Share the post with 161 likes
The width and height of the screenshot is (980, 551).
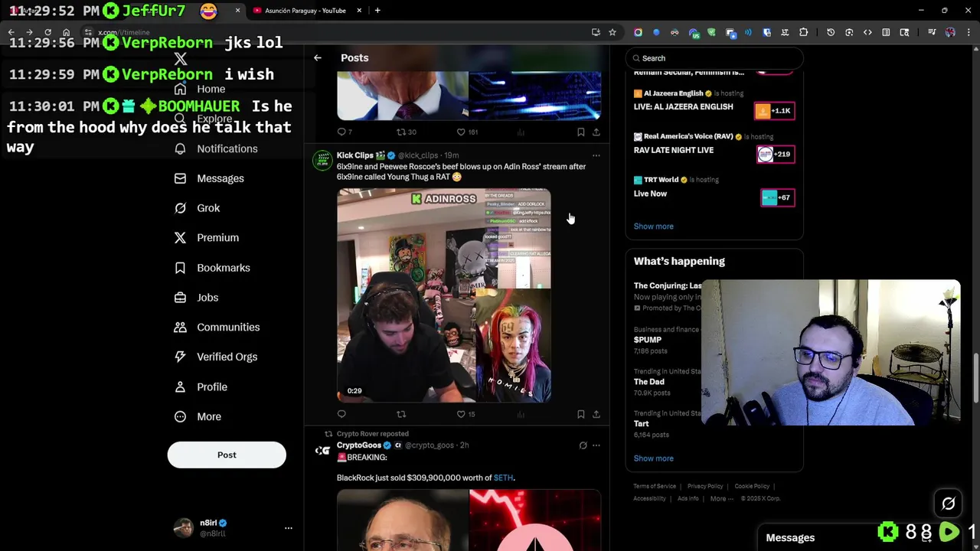(596, 132)
